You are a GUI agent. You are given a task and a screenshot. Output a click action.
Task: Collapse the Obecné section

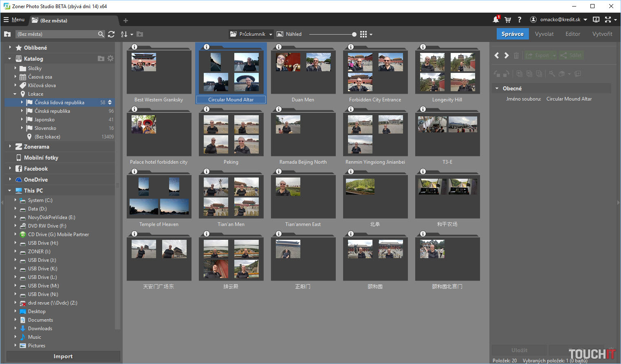497,88
